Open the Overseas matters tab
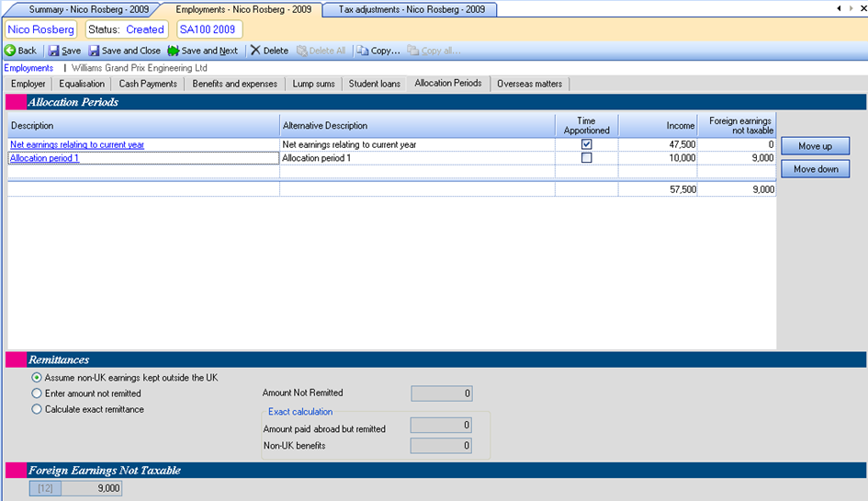Screen dimensions: 868x501 point(529,84)
